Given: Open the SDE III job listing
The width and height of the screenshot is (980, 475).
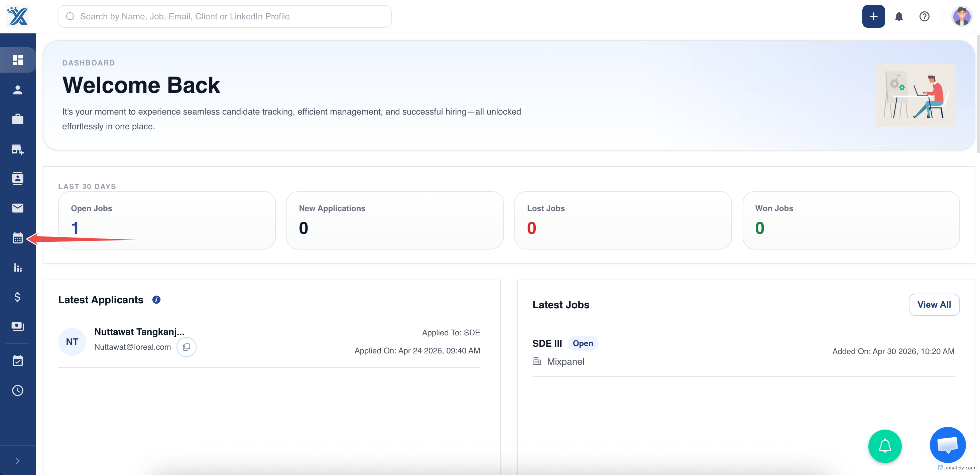Looking at the screenshot, I should [547, 343].
